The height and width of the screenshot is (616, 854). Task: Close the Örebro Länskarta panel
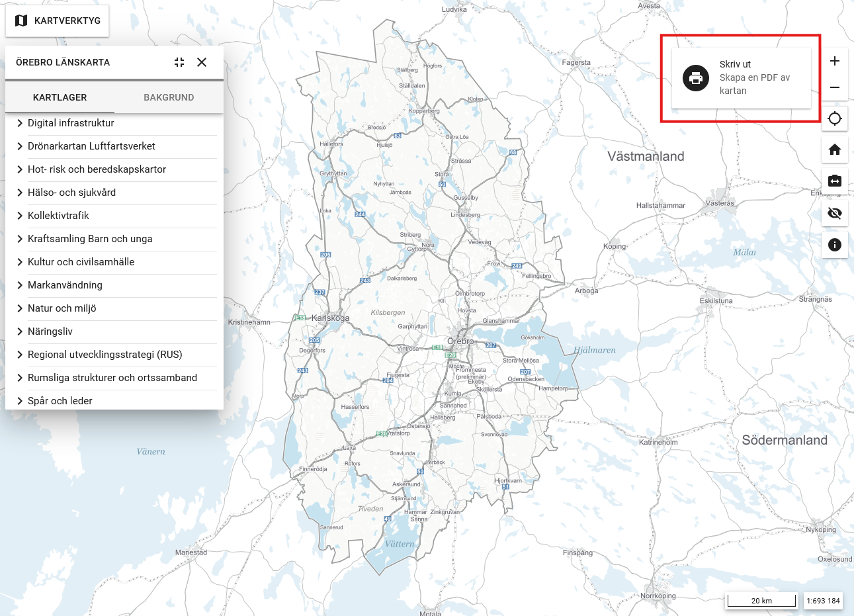coord(202,62)
